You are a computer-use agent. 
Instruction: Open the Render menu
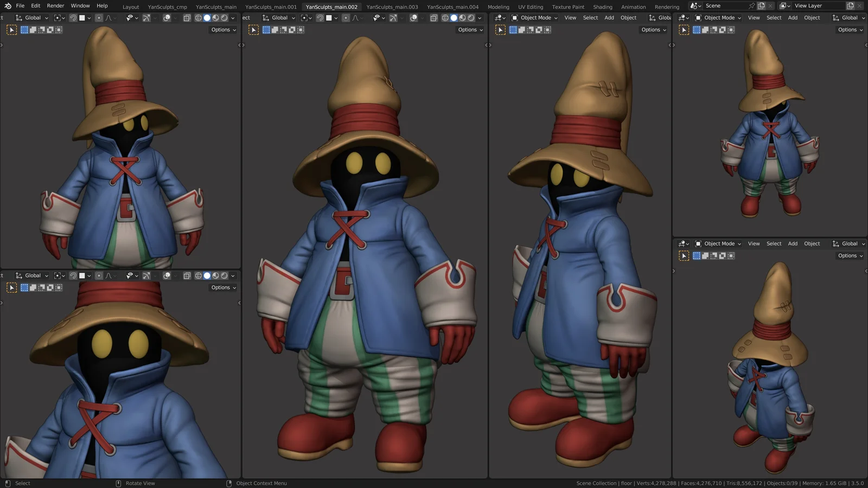(x=55, y=6)
